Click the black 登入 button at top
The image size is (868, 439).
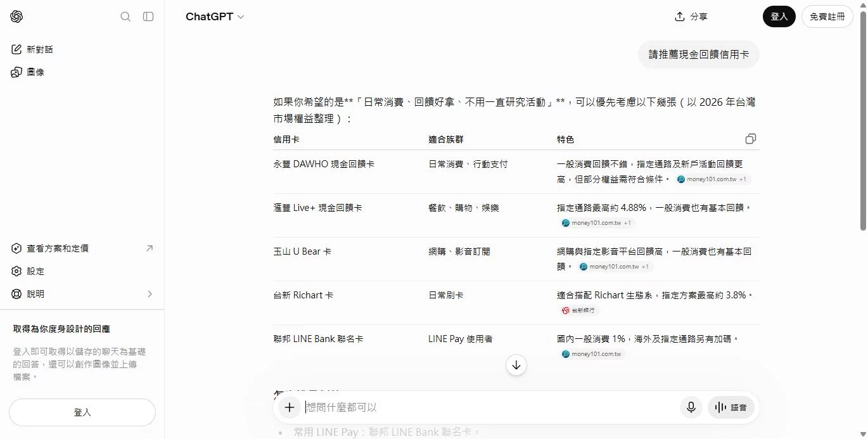[x=779, y=16]
